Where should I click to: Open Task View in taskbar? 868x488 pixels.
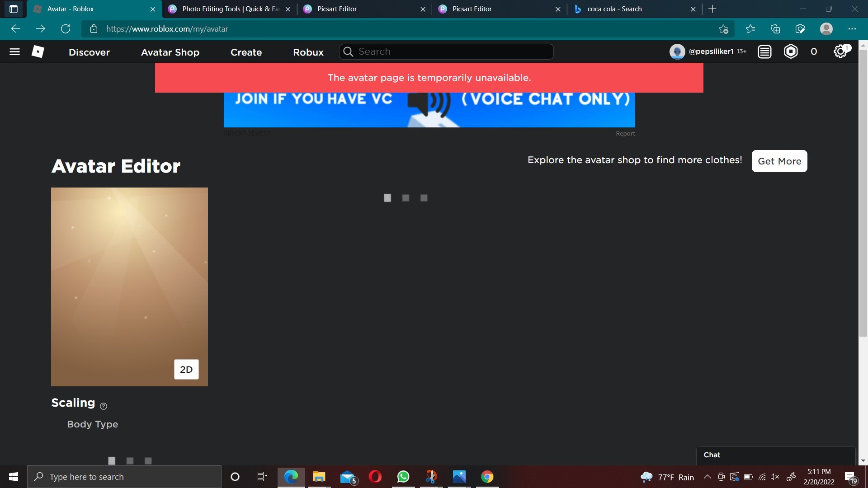[262, 477]
